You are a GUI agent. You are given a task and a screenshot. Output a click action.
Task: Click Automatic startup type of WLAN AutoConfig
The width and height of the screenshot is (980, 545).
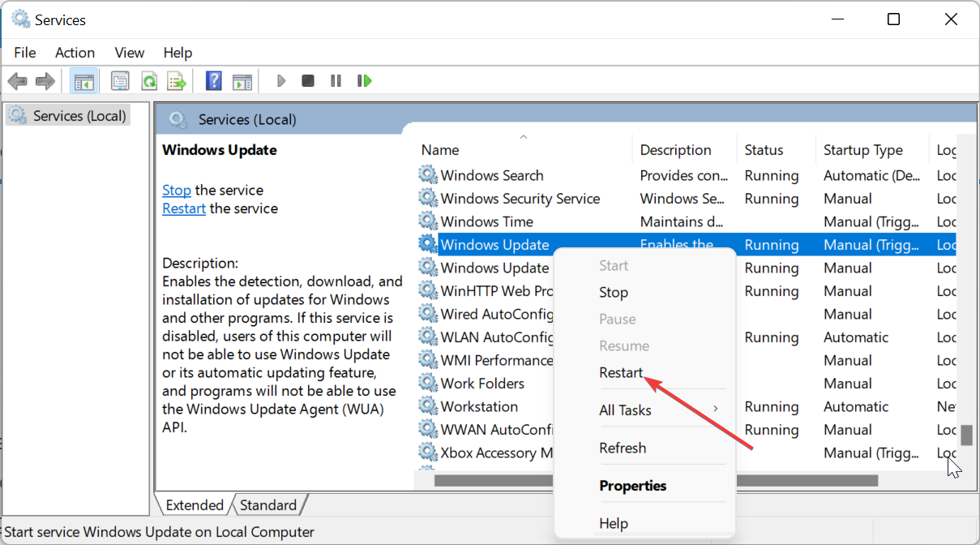[856, 337]
